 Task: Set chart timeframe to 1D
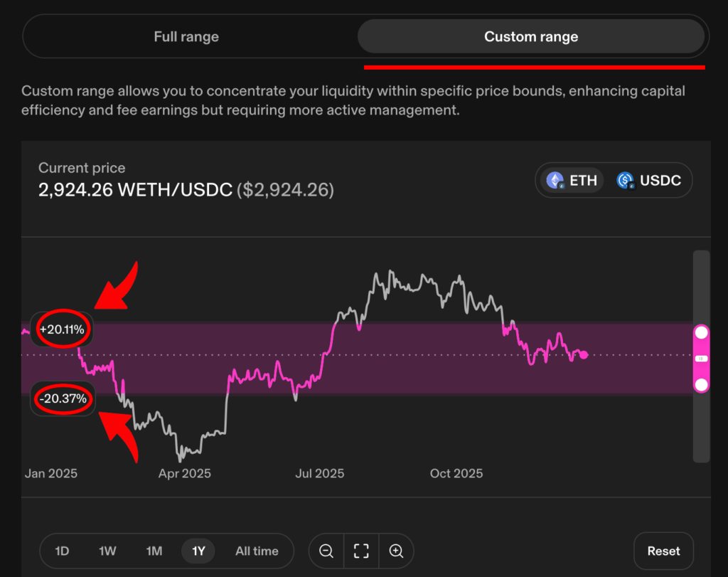(63, 551)
